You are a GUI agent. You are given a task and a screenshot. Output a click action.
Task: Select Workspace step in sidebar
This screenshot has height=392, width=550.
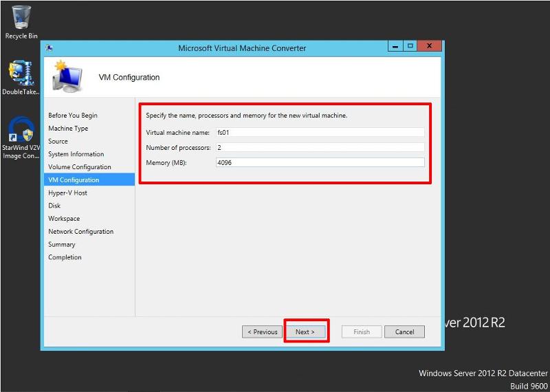(x=64, y=219)
